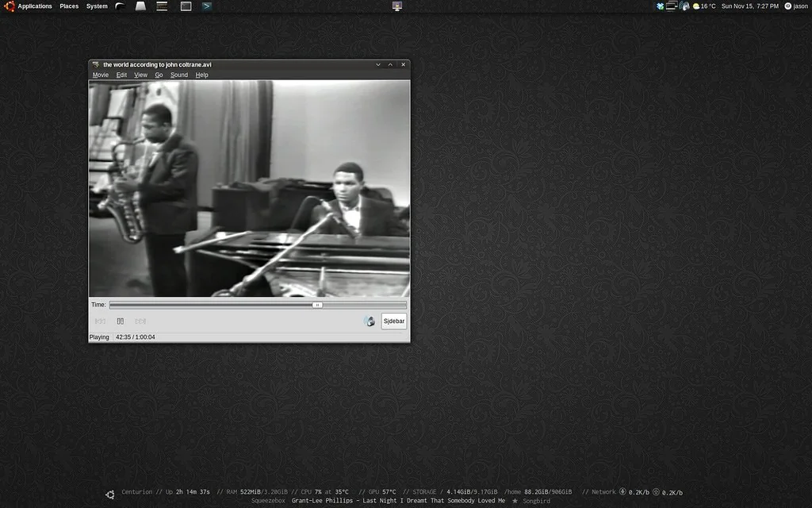Viewport: 812px width, 508px height.
Task: Click the network download icon in conky
Action: 623,492
